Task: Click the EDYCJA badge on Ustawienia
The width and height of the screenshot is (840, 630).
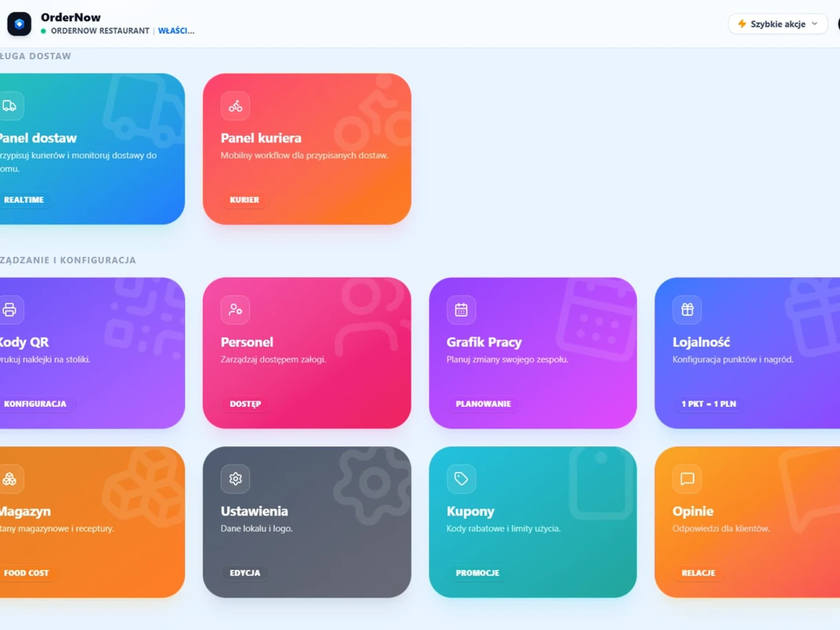Action: [245, 573]
